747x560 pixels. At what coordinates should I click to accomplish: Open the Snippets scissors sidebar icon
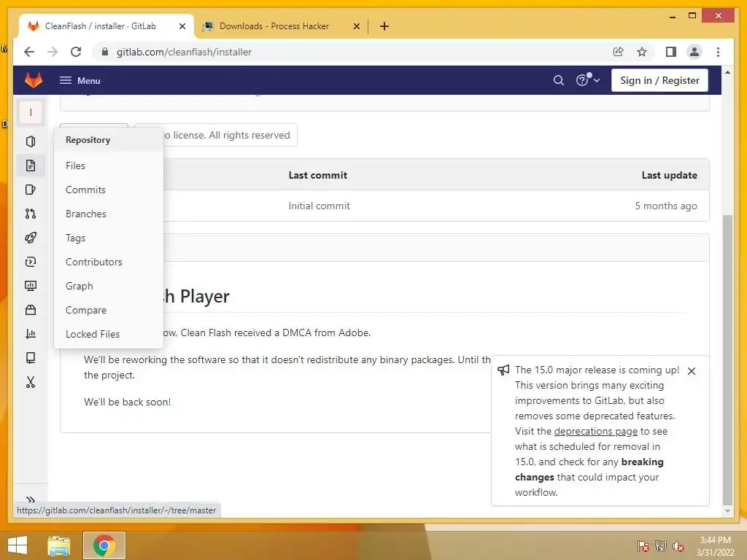(x=31, y=382)
